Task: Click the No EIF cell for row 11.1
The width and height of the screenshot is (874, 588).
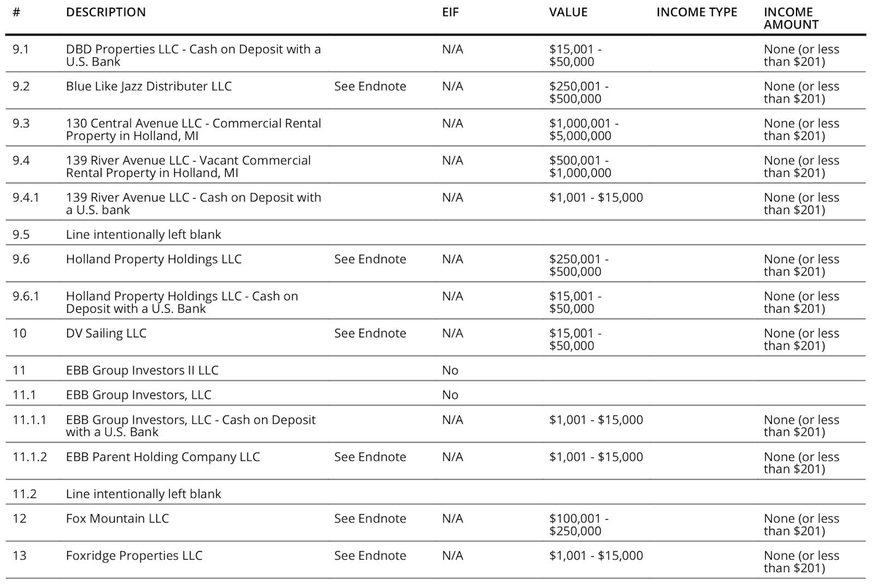Action: pos(450,395)
